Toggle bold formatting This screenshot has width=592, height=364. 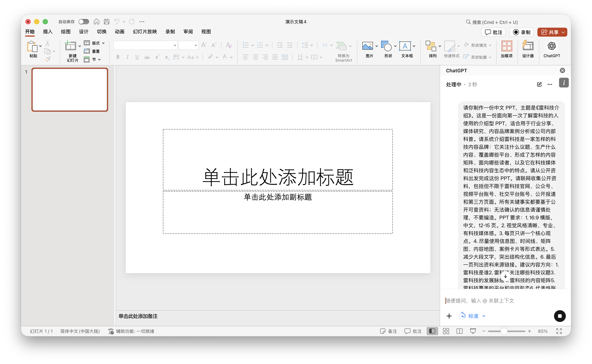(x=118, y=57)
